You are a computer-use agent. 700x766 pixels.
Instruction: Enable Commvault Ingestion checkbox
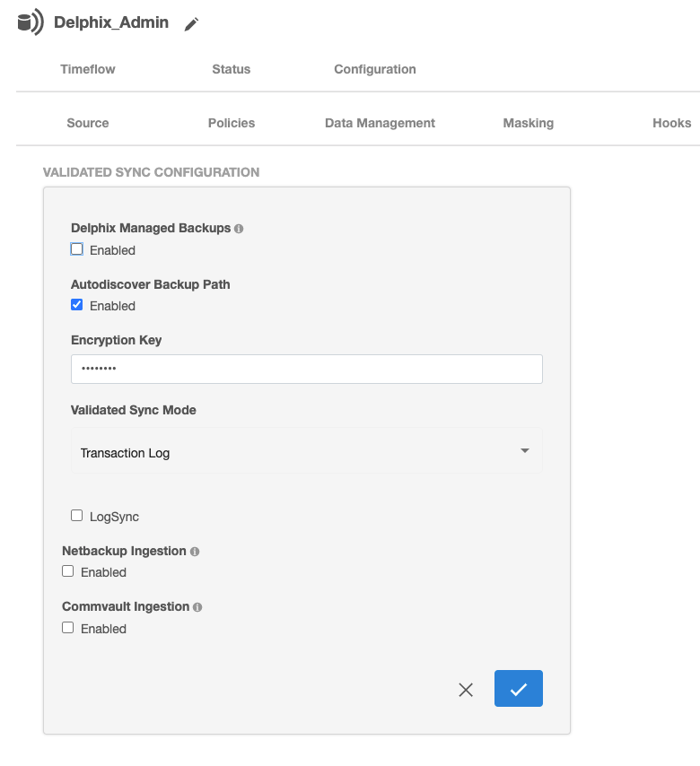(68, 628)
